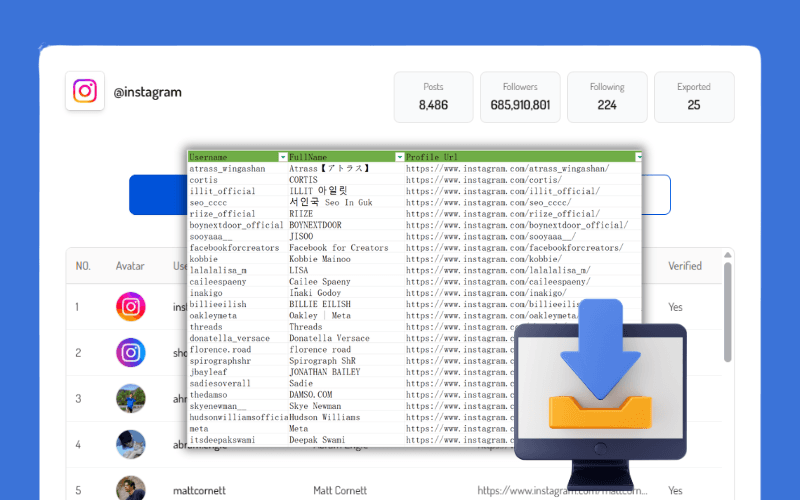Click the table's vertical scrollbar thumb
Image resolution: width=800 pixels, height=500 pixels.
pos(728,312)
